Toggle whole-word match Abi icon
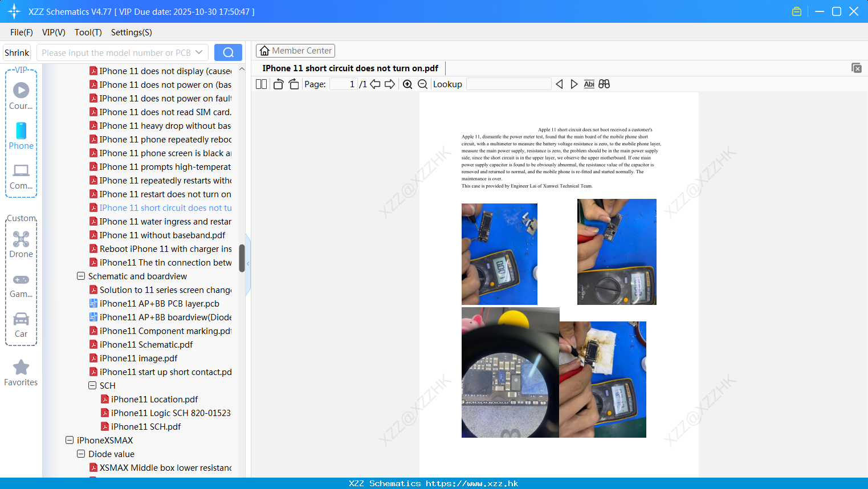 coord(589,84)
